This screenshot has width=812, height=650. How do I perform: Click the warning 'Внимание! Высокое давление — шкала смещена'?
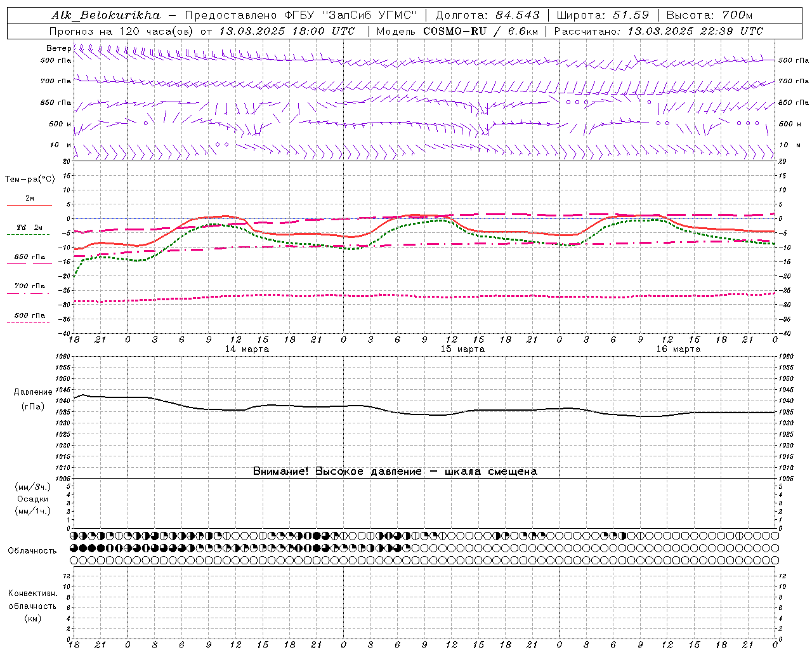point(395,471)
